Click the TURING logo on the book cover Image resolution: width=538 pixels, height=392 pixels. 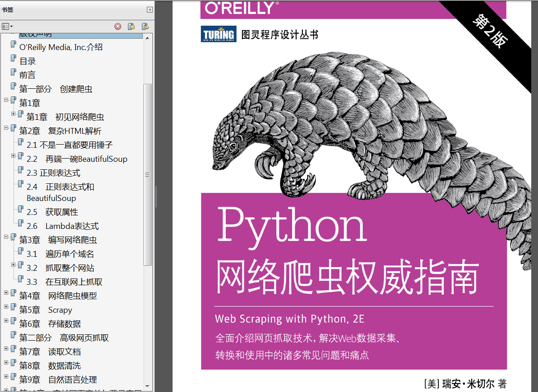pos(219,34)
